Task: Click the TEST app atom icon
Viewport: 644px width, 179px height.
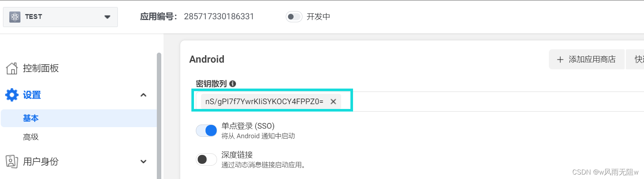Action: point(15,17)
